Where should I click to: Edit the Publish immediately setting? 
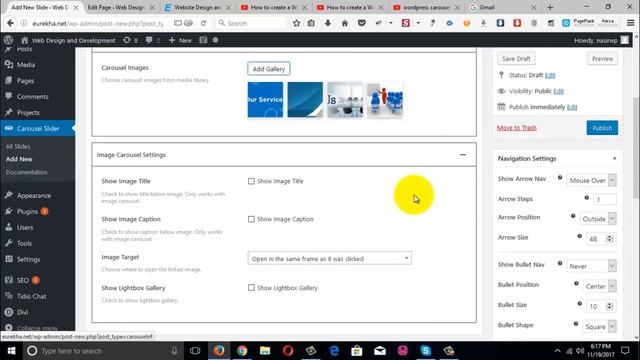click(x=572, y=107)
